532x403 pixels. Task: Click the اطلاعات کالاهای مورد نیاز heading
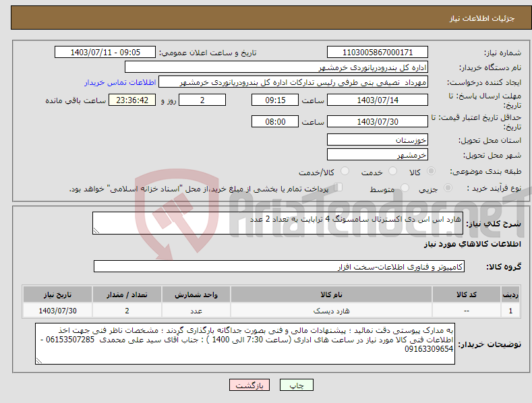tap(472, 244)
